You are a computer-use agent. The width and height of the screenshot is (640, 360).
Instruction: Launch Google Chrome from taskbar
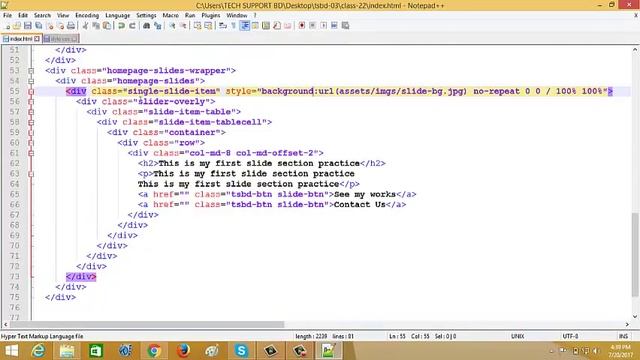[154, 351]
